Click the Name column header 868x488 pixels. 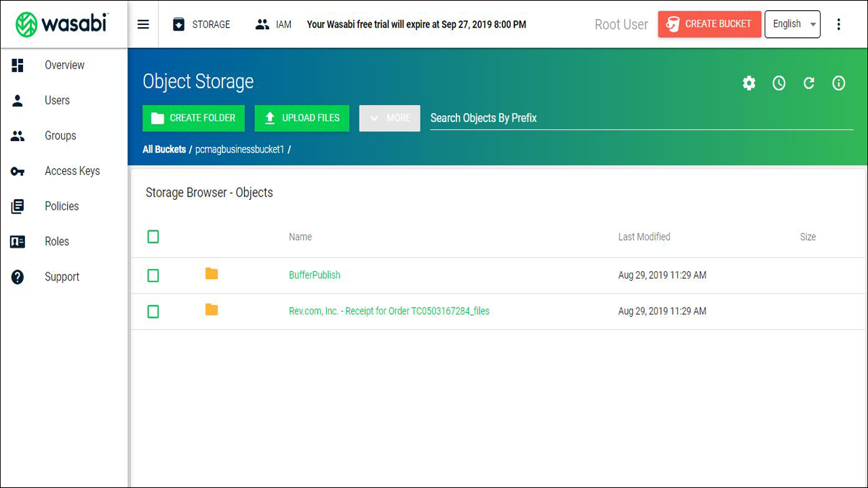(x=300, y=237)
